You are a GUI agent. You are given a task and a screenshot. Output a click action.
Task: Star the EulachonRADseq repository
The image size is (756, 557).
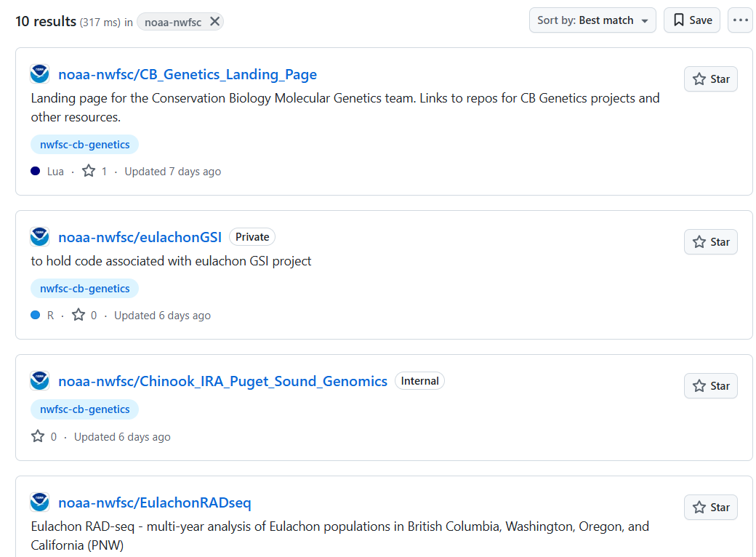coord(711,508)
